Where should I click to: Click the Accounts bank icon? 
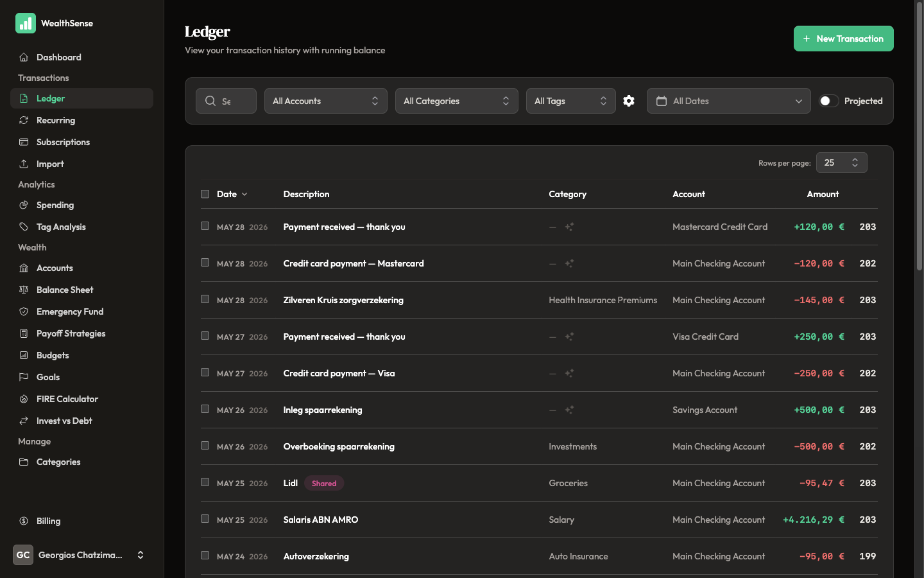[x=24, y=268]
